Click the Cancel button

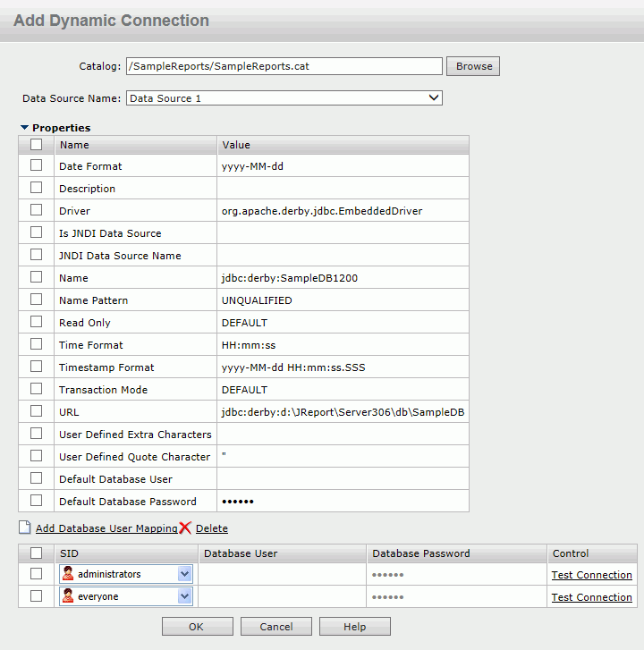click(x=275, y=627)
